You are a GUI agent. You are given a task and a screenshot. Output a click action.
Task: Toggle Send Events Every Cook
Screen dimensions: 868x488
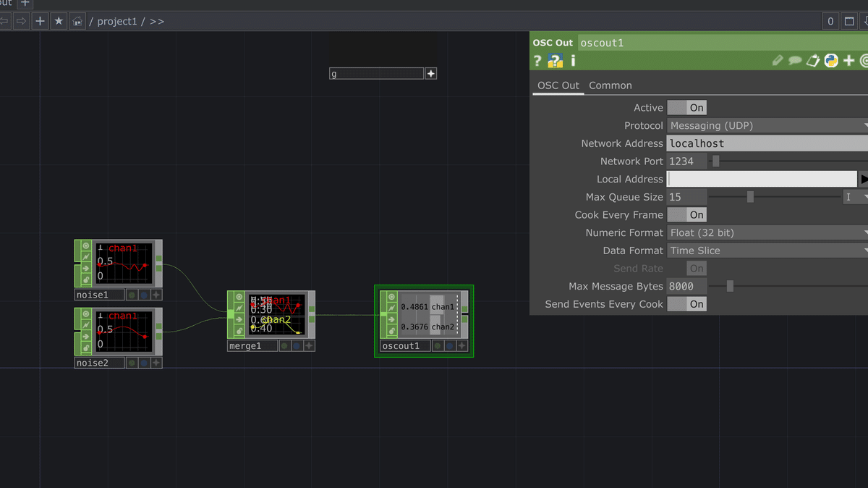tap(686, 304)
